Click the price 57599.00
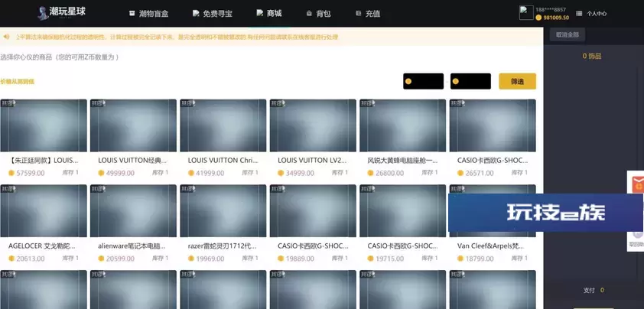Image resolution: width=644 pixels, height=309 pixels. 31,173
